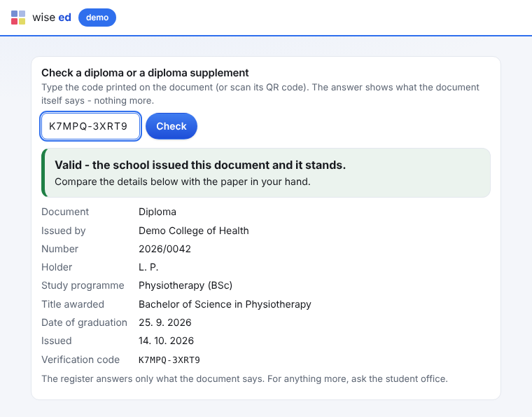Select 'Bachelor of Science in Physiotherapy' title

(225, 304)
